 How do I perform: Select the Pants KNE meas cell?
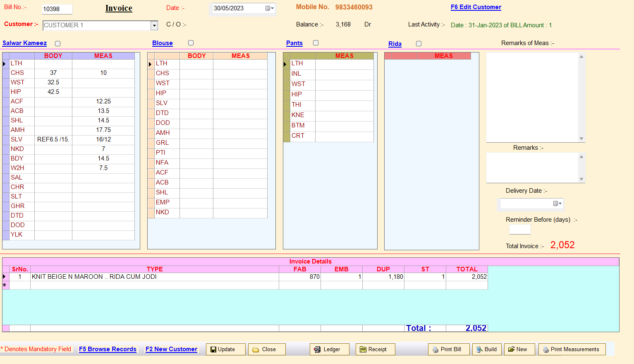coord(345,115)
